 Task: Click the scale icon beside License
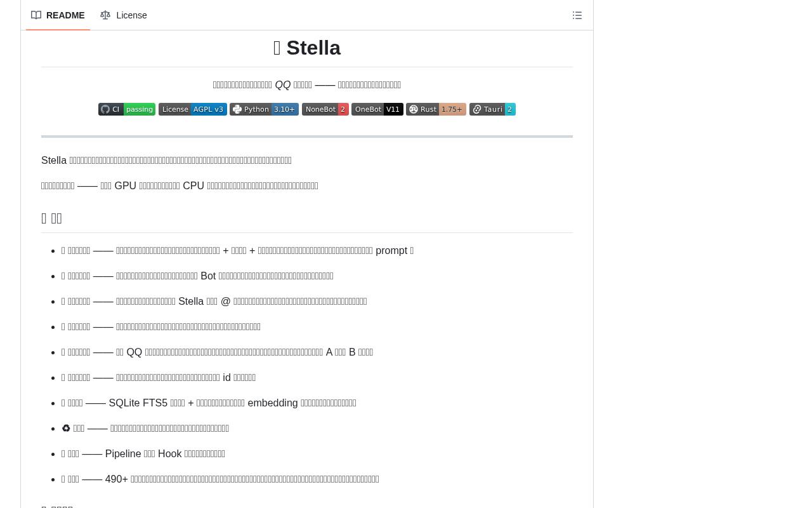[x=105, y=15]
